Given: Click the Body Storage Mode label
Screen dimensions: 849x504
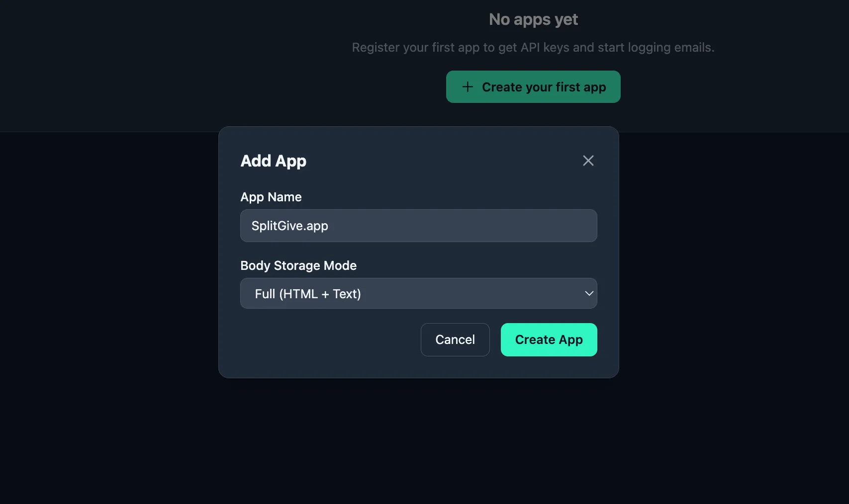Looking at the screenshot, I should click(298, 265).
